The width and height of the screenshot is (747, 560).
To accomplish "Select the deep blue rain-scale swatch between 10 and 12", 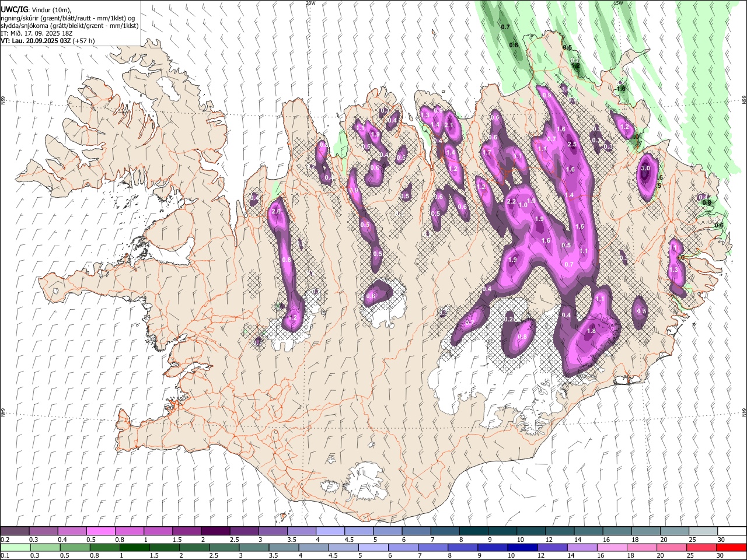I will 522,547.
